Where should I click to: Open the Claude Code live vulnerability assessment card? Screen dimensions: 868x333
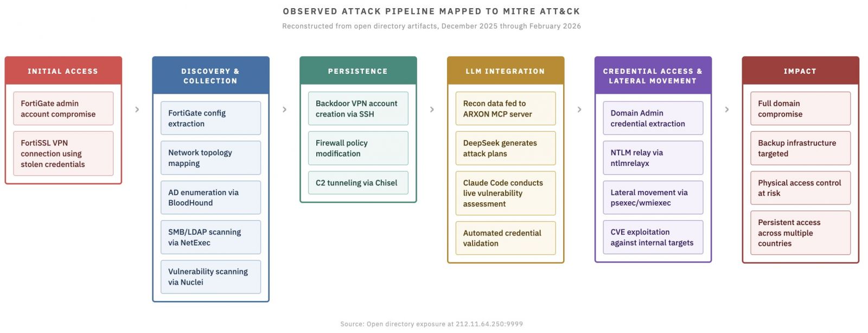pos(505,193)
